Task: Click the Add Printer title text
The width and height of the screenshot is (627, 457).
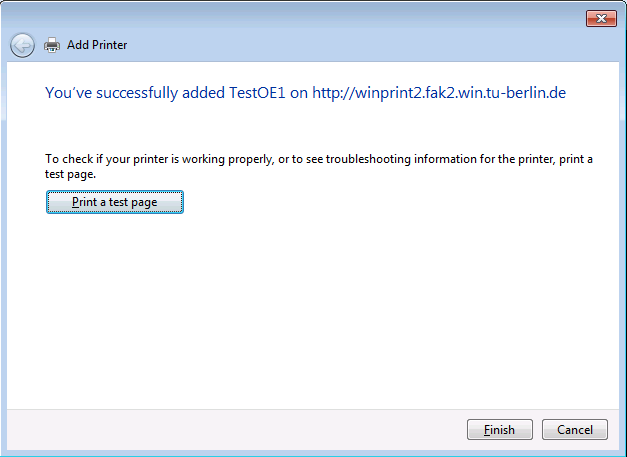Action: pos(97,45)
